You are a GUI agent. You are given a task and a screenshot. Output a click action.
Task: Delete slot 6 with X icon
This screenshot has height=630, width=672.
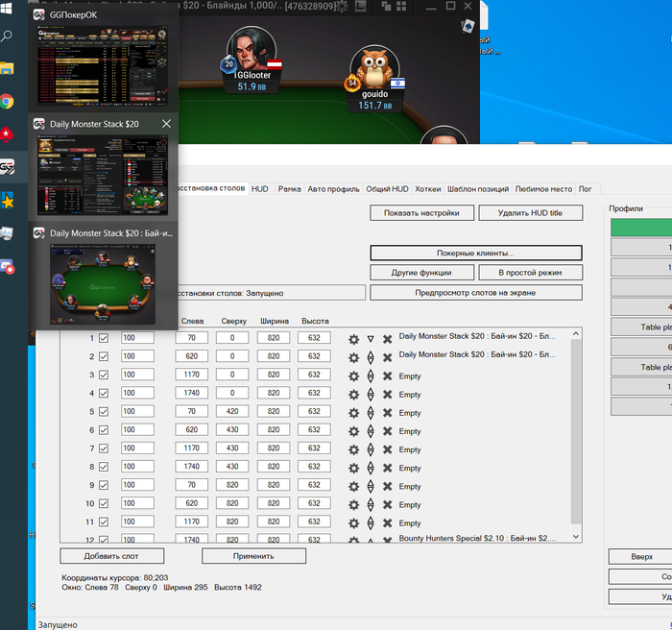point(388,431)
